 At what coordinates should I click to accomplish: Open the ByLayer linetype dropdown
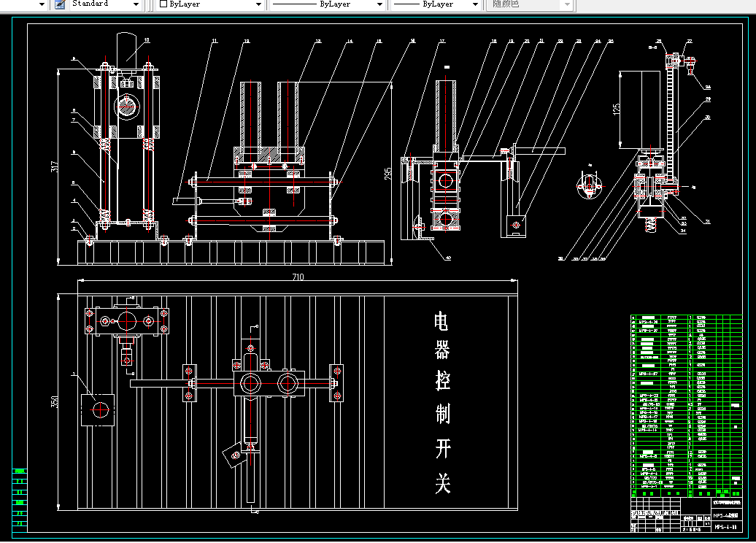tap(326, 4)
